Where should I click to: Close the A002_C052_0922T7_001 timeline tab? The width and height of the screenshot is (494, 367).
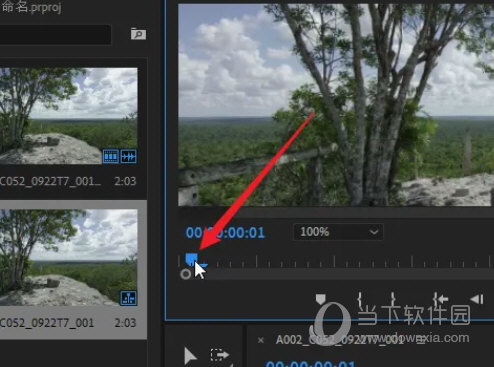pyautogui.click(x=261, y=340)
